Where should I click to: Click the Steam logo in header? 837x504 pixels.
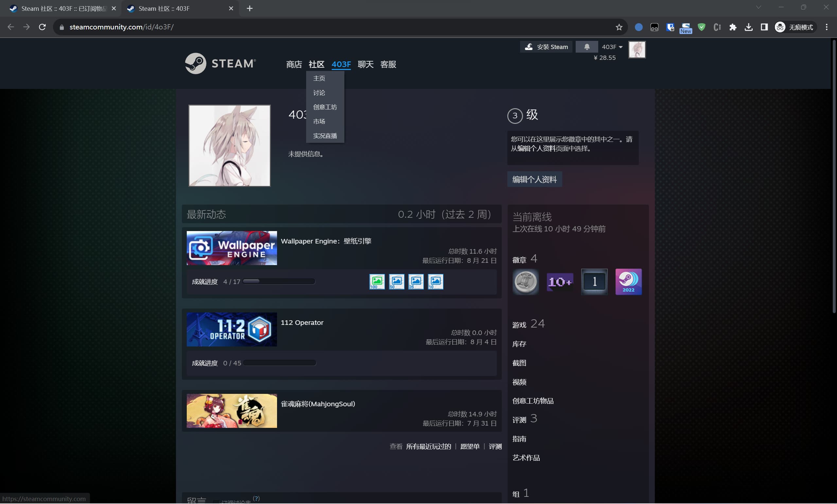[x=220, y=63]
